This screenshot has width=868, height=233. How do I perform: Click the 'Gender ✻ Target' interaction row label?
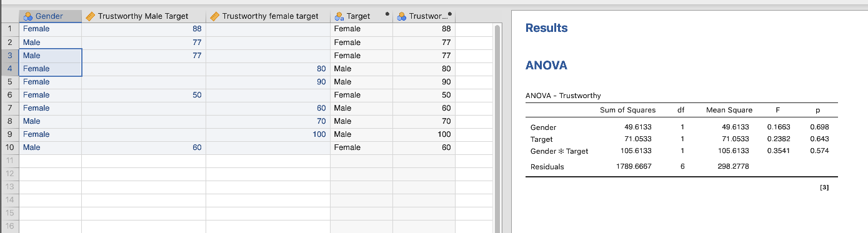[559, 151]
